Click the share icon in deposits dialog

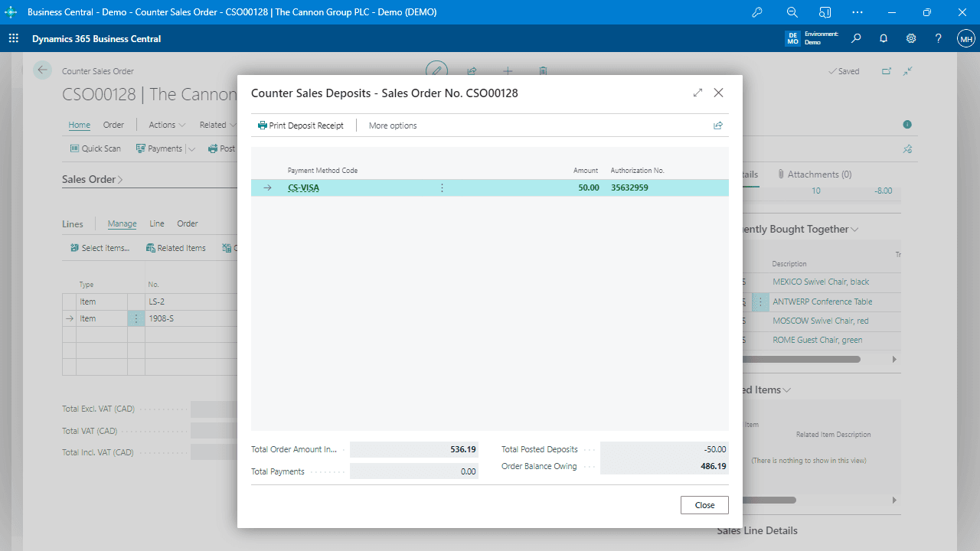pos(717,126)
